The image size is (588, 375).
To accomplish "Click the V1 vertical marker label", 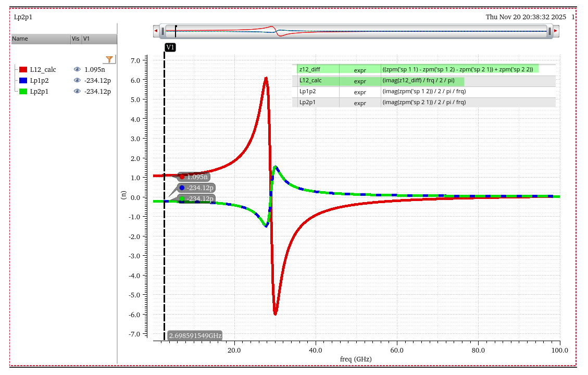I will point(170,47).
